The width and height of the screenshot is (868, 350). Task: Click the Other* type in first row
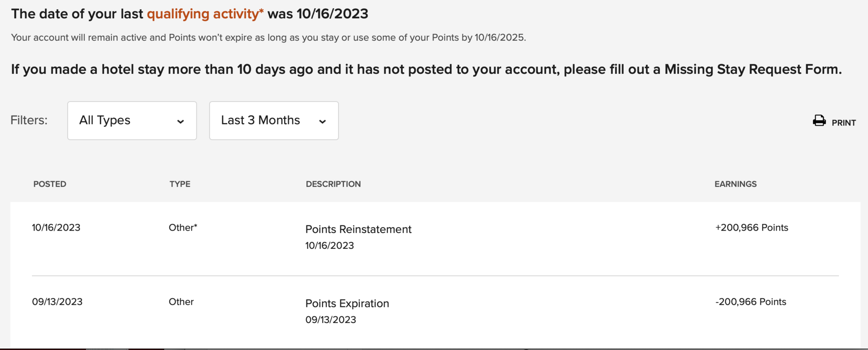tap(183, 228)
